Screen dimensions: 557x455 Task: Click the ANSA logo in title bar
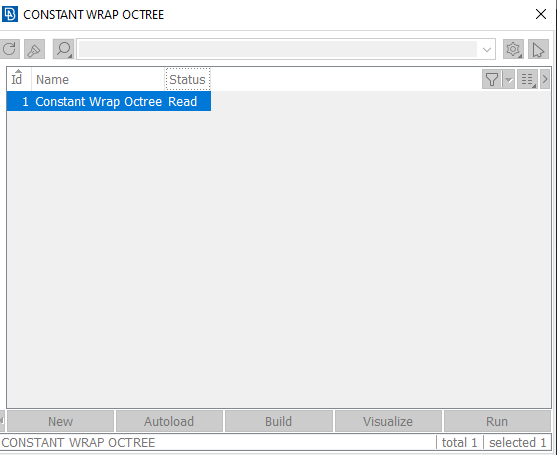click(10, 14)
